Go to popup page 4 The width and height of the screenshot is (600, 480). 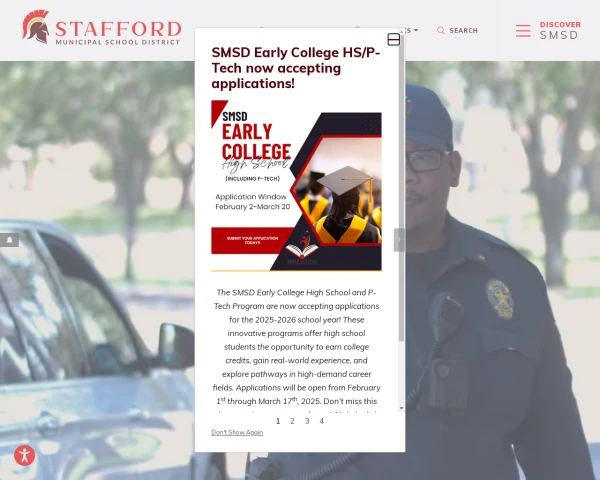coord(322,421)
